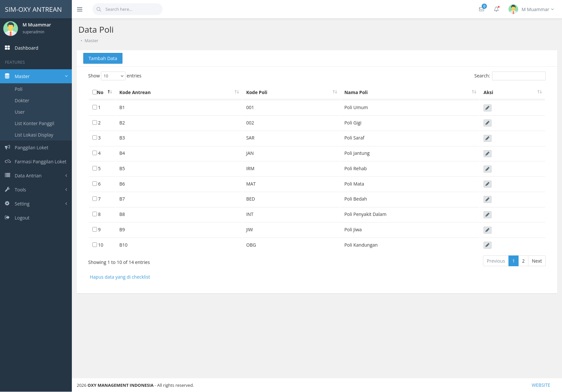Sort by Nama Poli column arrows

(x=474, y=92)
